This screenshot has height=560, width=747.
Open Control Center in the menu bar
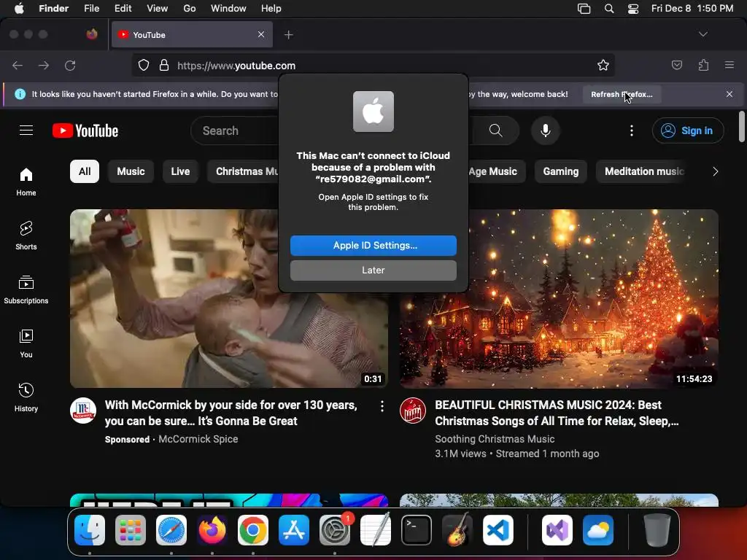coord(633,9)
